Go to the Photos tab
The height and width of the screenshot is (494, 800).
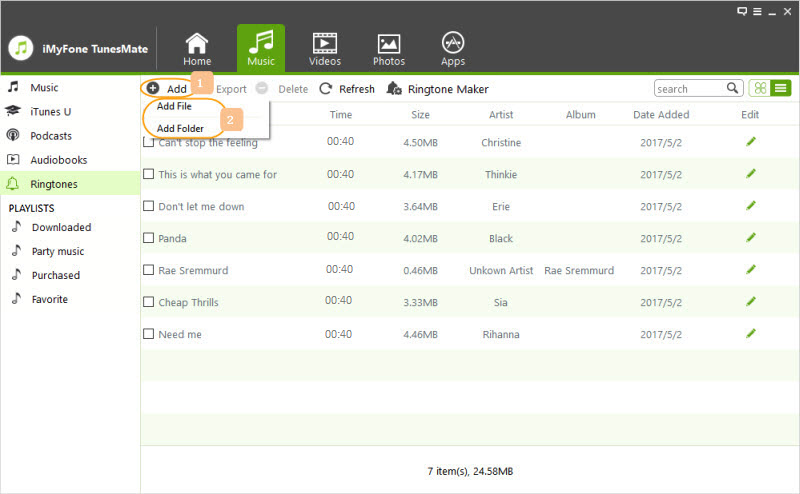pos(389,50)
